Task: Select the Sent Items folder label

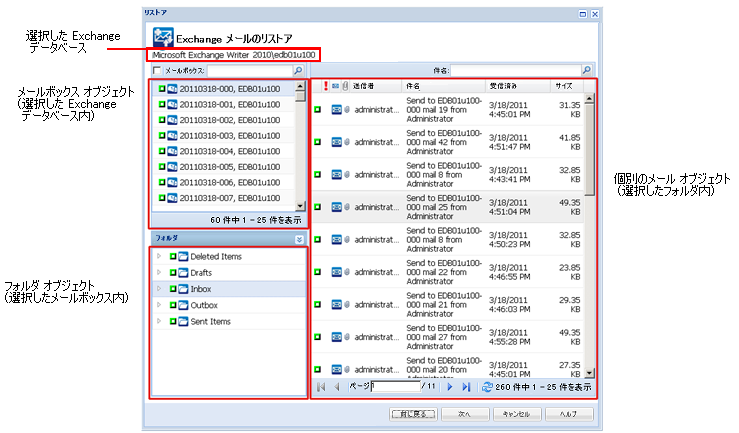Action: pos(210,321)
